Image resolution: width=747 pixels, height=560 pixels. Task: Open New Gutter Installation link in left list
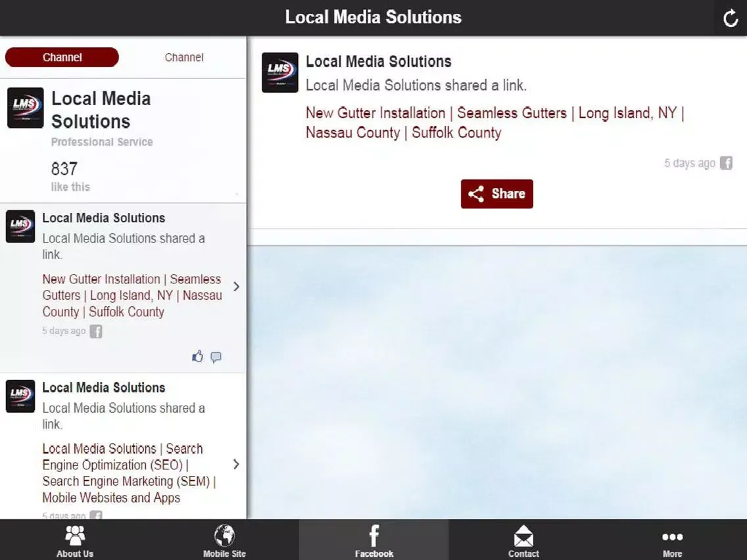[132, 295]
